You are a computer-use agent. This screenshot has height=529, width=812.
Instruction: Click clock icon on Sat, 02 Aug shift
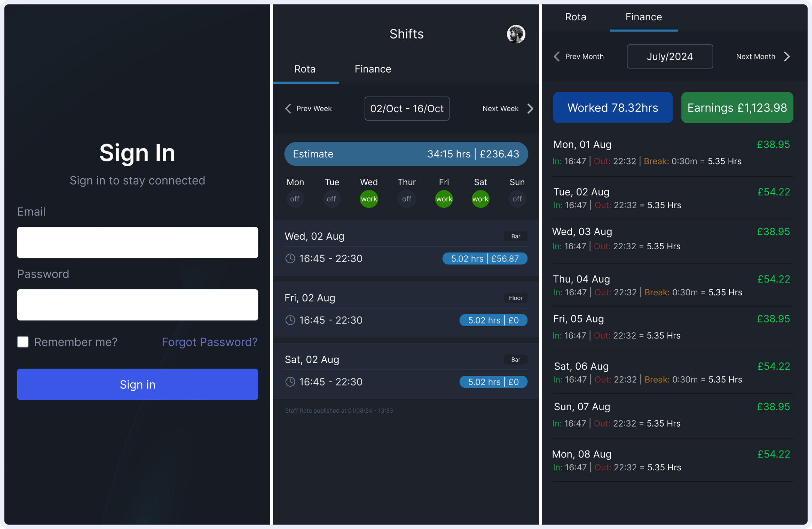point(290,381)
